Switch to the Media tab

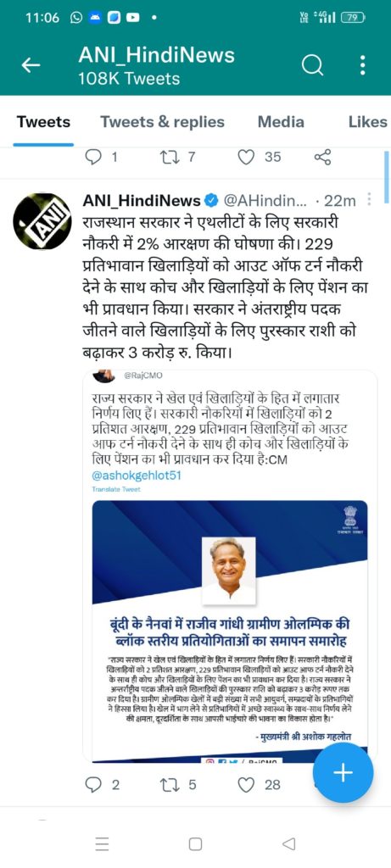[x=281, y=122]
